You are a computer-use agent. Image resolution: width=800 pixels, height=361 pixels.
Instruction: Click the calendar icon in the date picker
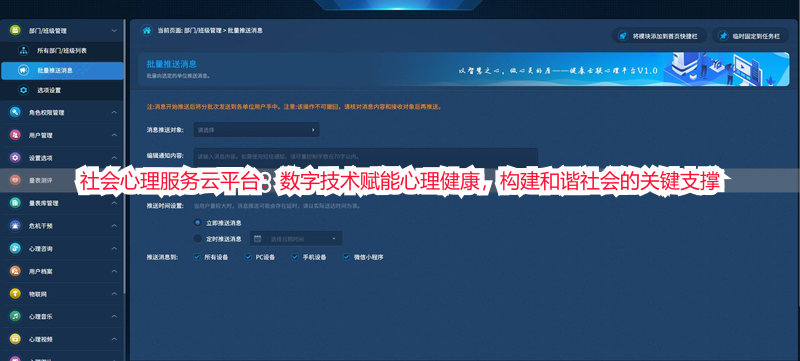click(x=258, y=239)
